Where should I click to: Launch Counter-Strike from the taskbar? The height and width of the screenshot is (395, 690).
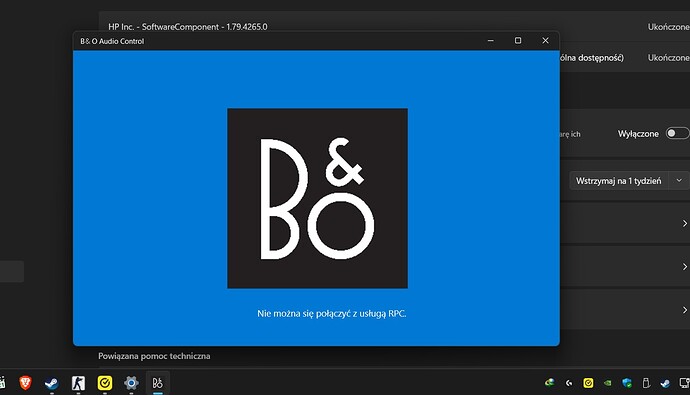coord(78,383)
